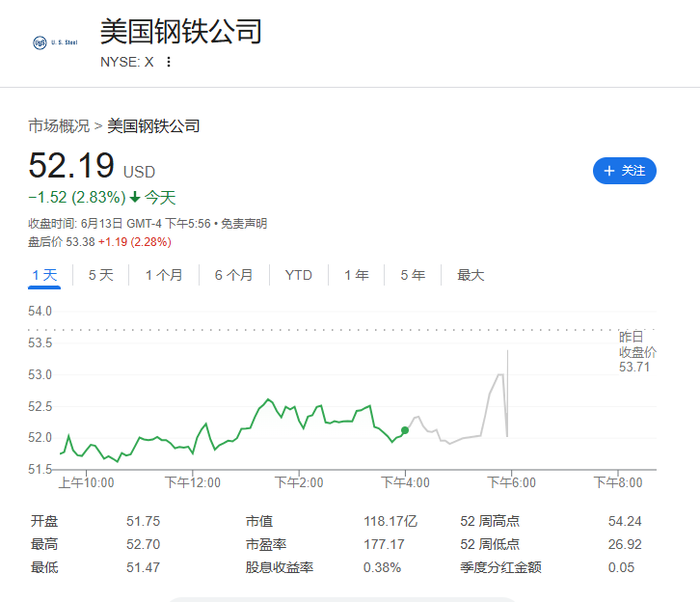Click the 收盘时间 timestamp text
This screenshot has width=700, height=602.
(120, 223)
